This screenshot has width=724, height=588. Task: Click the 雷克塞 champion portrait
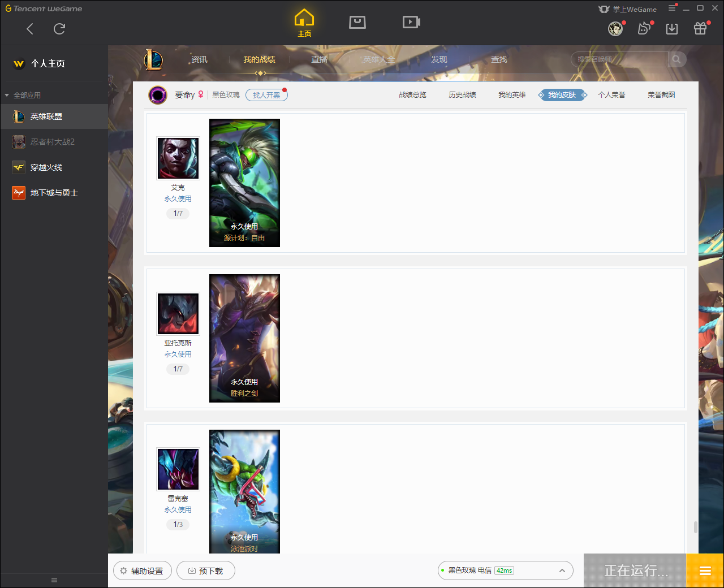click(178, 469)
